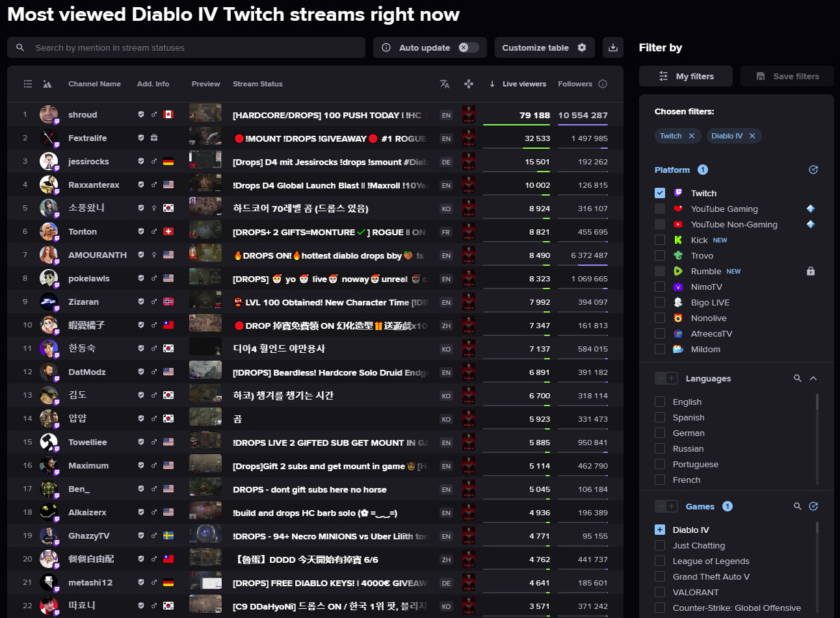Click the download table icon button
Viewport: 840px width, 618px height.
(612, 47)
